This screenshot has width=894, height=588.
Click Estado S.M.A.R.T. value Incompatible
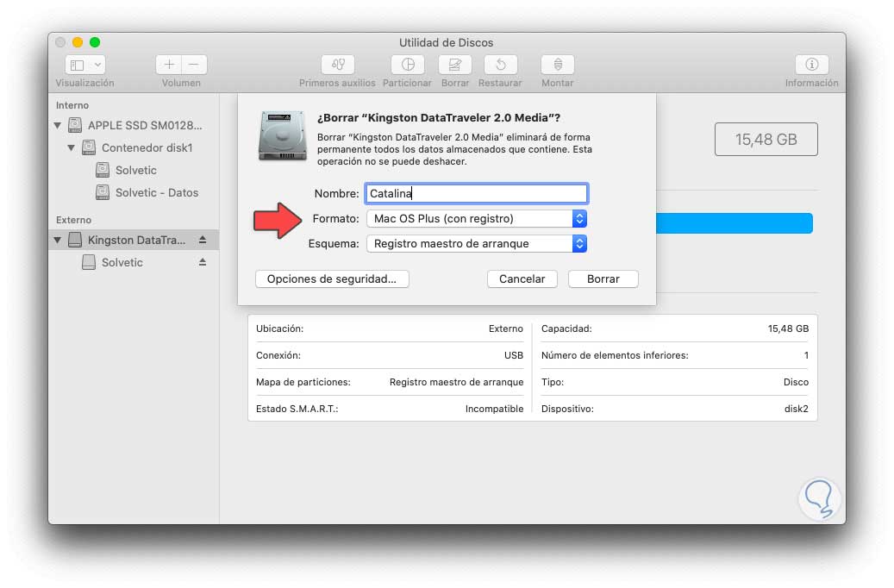[x=494, y=409]
